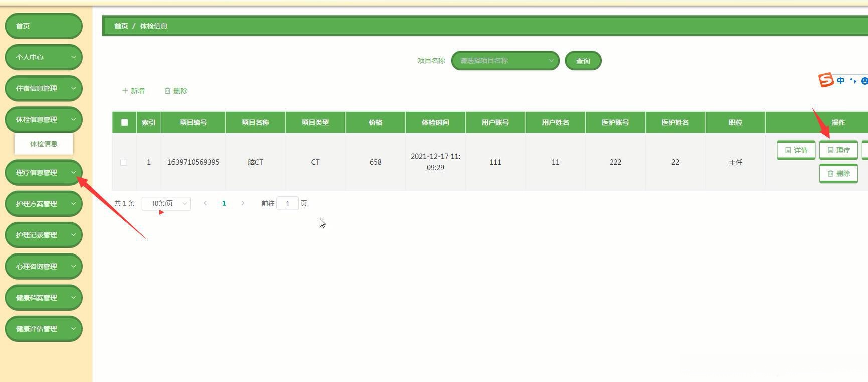The height and width of the screenshot is (382, 868).
Task: Click the Sogou S input method logo
Action: [x=826, y=80]
